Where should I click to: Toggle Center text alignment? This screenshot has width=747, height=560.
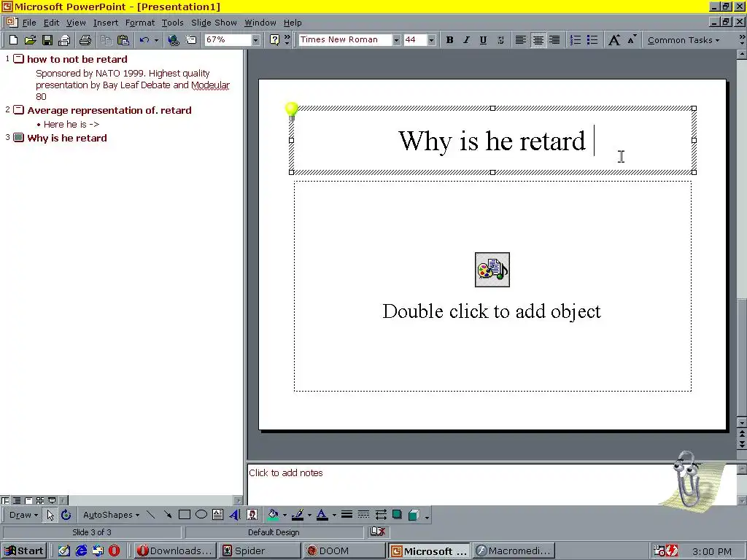pyautogui.click(x=538, y=40)
